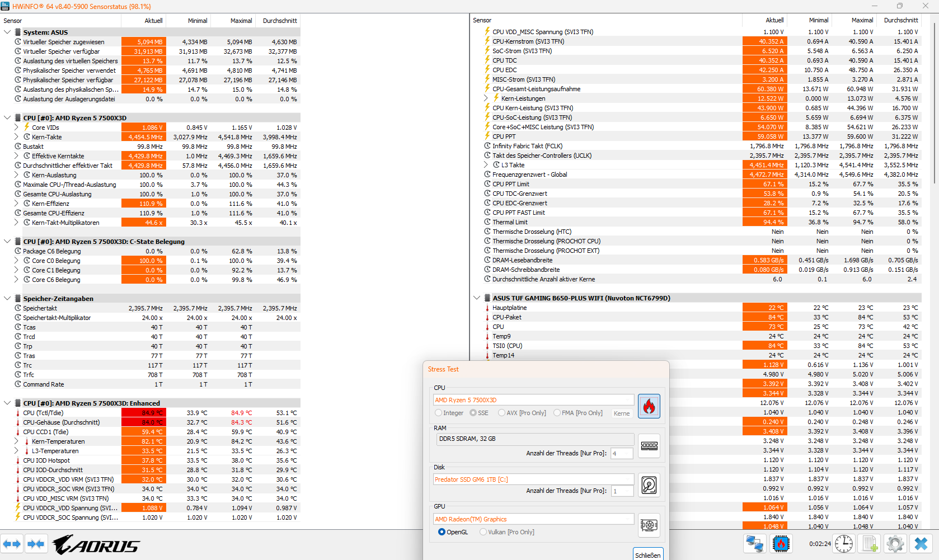Image resolution: width=939 pixels, height=560 pixels.
Task: Select the Vulkan [Pro Only] radio button
Action: (483, 532)
